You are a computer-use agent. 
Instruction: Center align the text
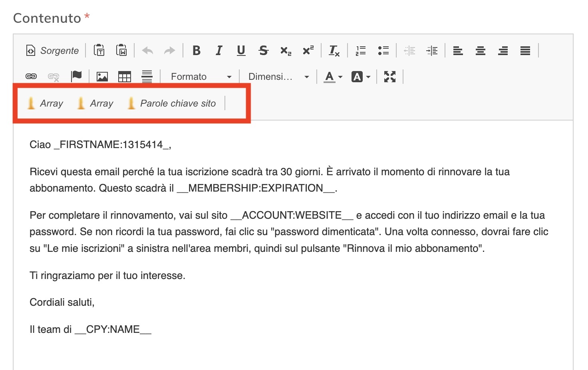click(480, 51)
